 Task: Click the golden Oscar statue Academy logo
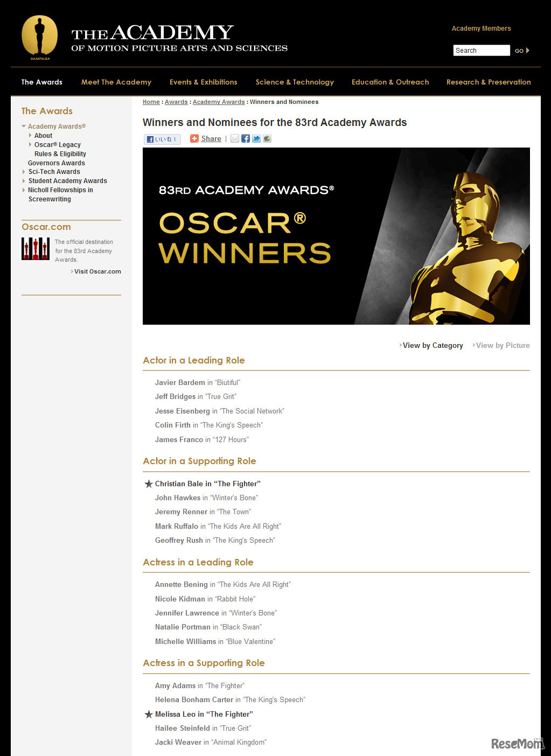point(39,38)
